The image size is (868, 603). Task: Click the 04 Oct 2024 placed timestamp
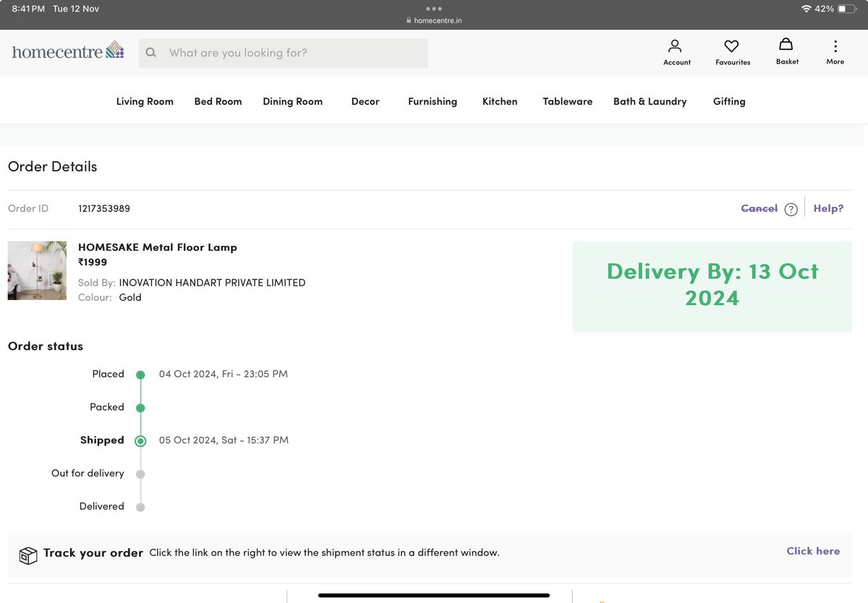[224, 374]
